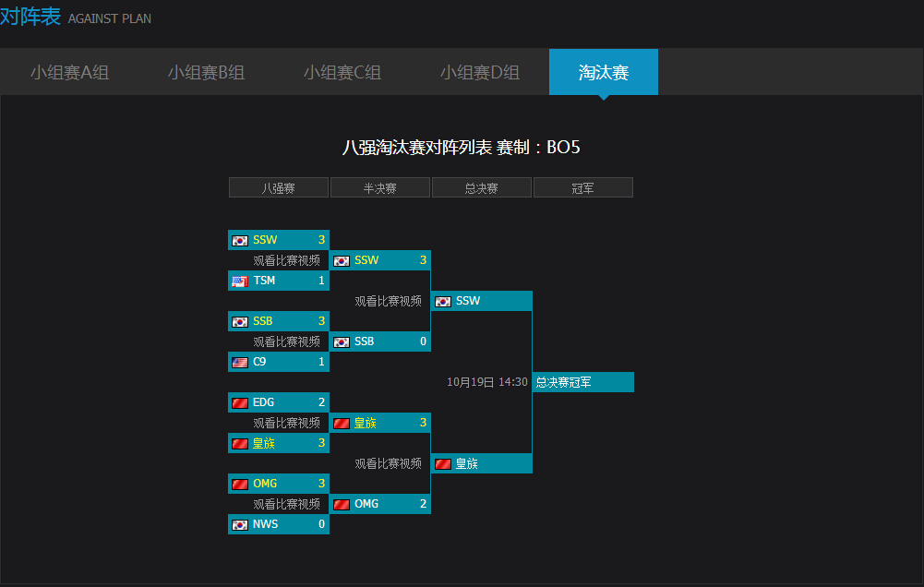Image resolution: width=924 pixels, height=587 pixels.
Task: Select the 小组赛C组 tab
Action: coord(342,73)
